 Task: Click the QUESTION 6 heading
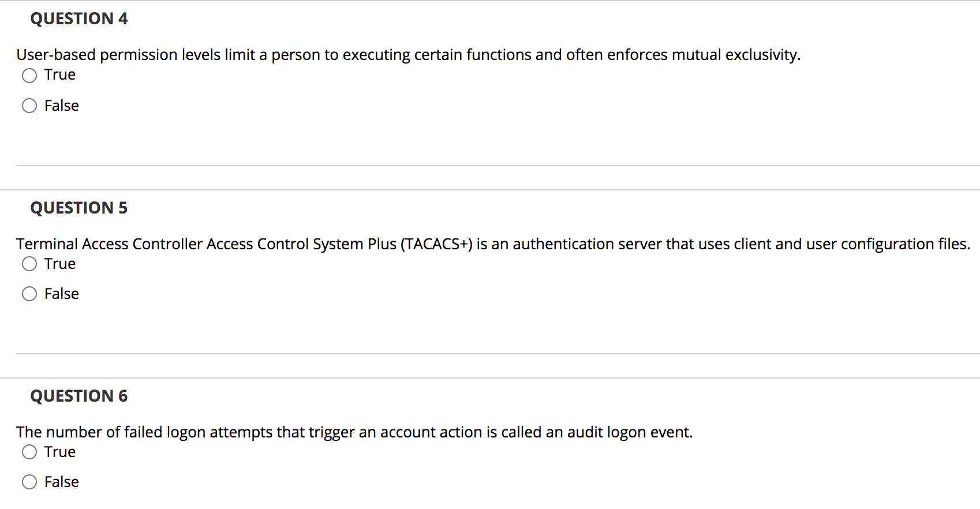click(x=78, y=396)
